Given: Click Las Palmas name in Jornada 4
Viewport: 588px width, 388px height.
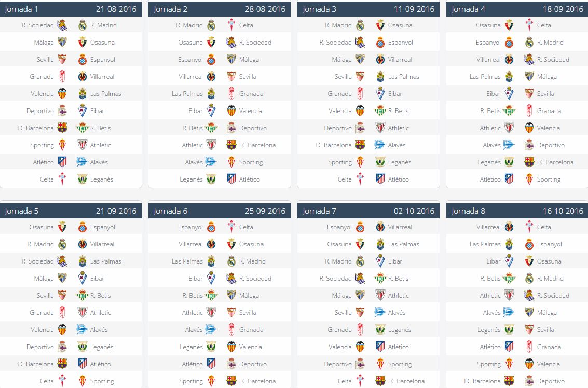Looking at the screenshot, I should point(485,76).
